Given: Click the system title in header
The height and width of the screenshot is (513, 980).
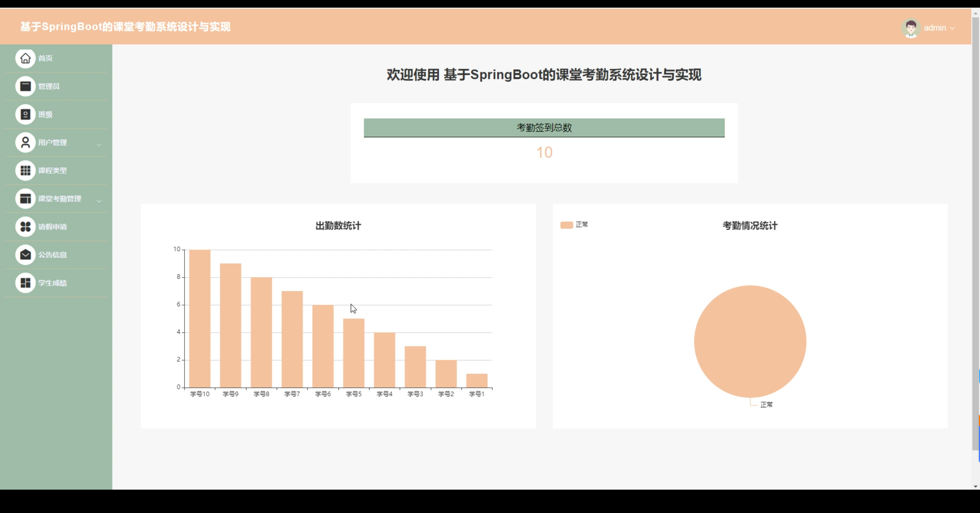Looking at the screenshot, I should click(x=125, y=27).
